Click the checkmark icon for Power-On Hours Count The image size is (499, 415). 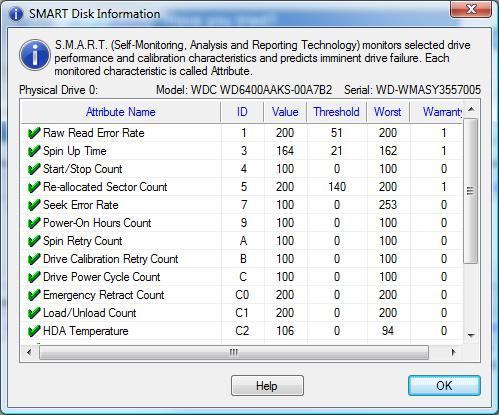tap(34, 223)
